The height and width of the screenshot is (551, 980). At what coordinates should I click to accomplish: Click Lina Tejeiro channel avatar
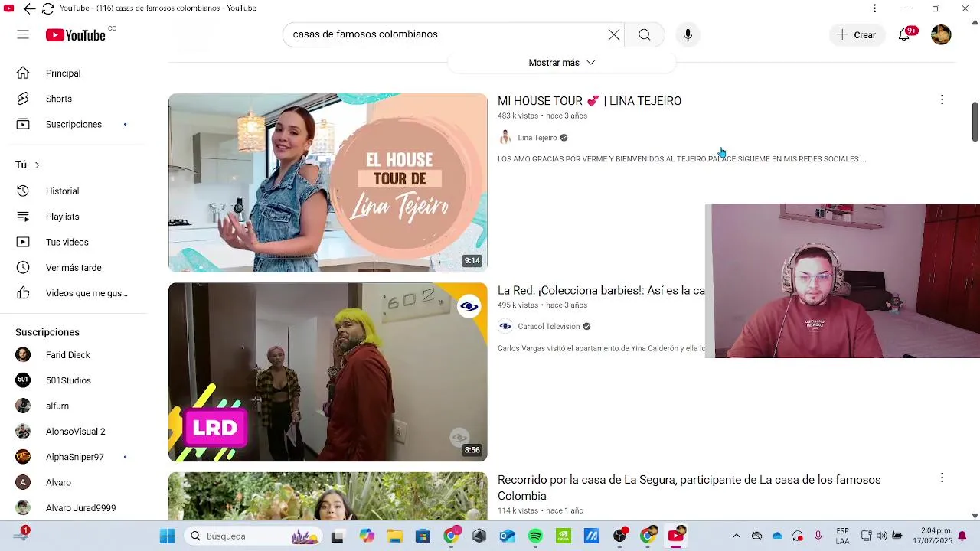(505, 138)
